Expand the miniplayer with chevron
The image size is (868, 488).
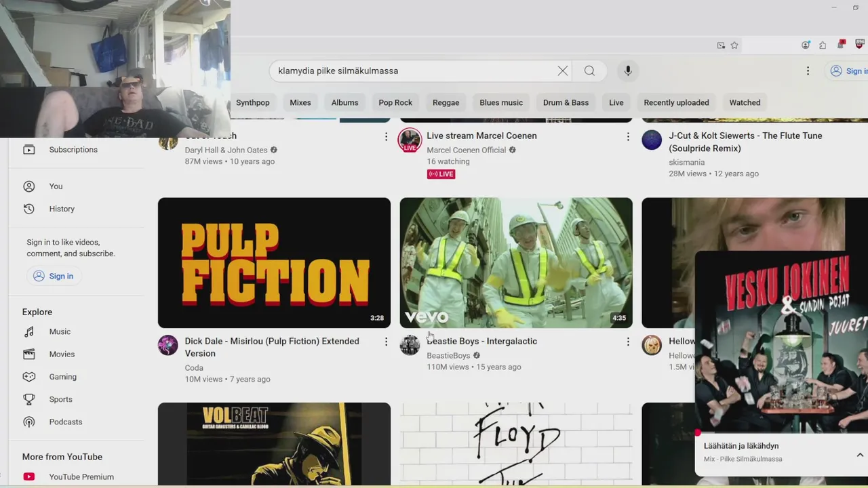(x=859, y=455)
